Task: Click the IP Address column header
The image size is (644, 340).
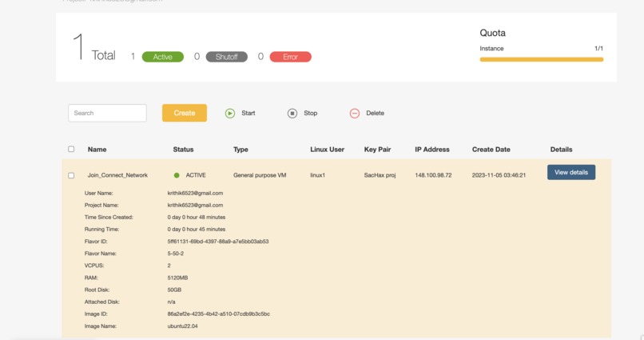Action: 432,150
